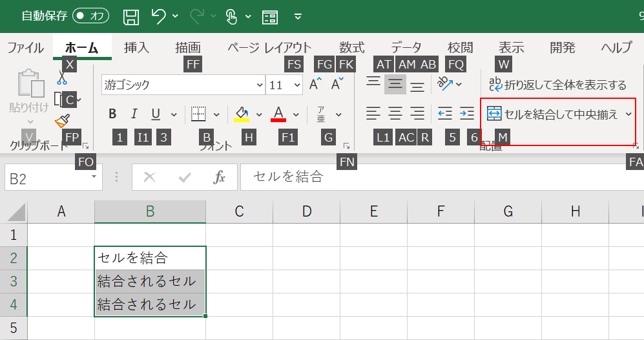644x340 pixels.
Task: Toggle middle vertical alignment
Action: coord(395,84)
